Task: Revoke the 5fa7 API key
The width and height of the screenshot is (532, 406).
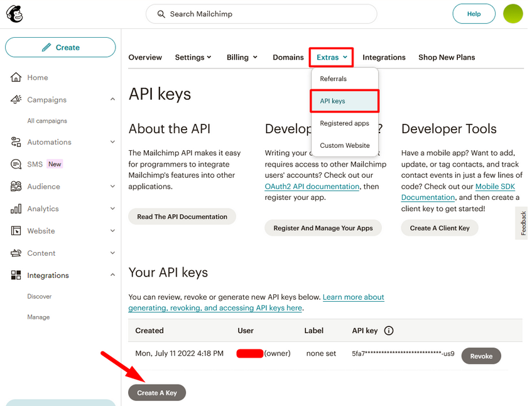Action: tap(481, 356)
